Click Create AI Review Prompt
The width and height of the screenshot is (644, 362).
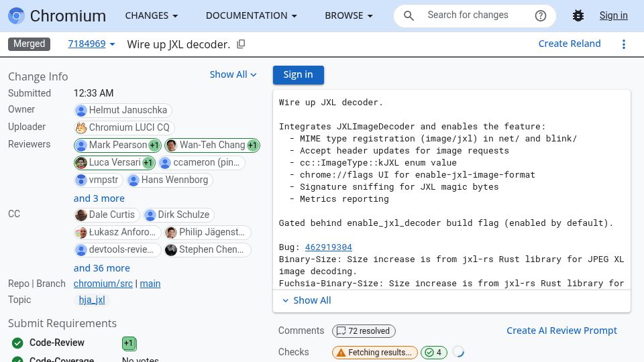click(561, 330)
